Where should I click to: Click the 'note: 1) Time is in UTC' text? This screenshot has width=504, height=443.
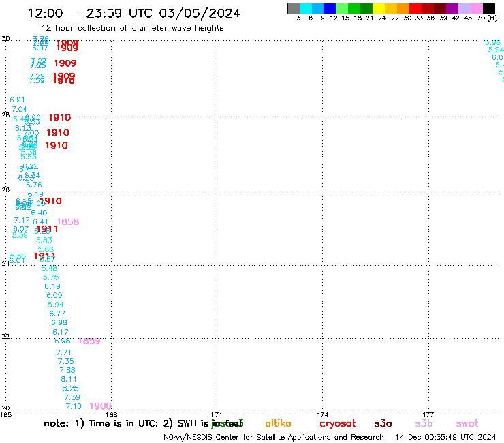(x=101, y=423)
